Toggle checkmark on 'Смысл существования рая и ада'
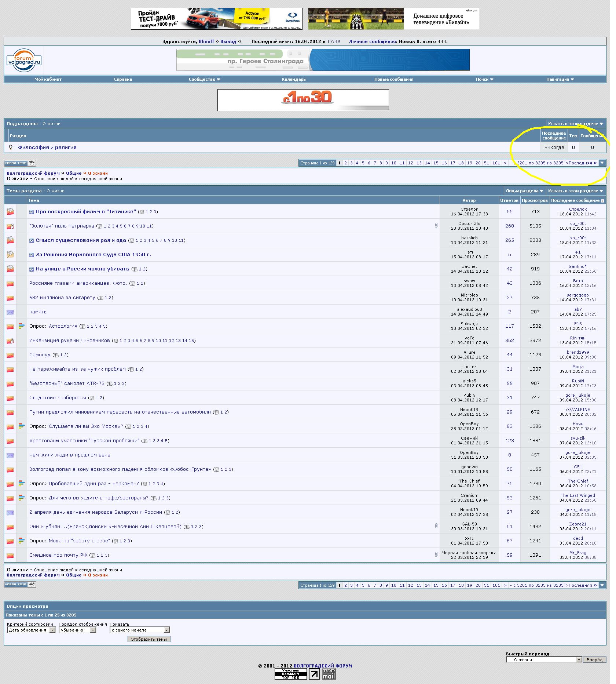616x684 pixels. pyautogui.click(x=32, y=241)
